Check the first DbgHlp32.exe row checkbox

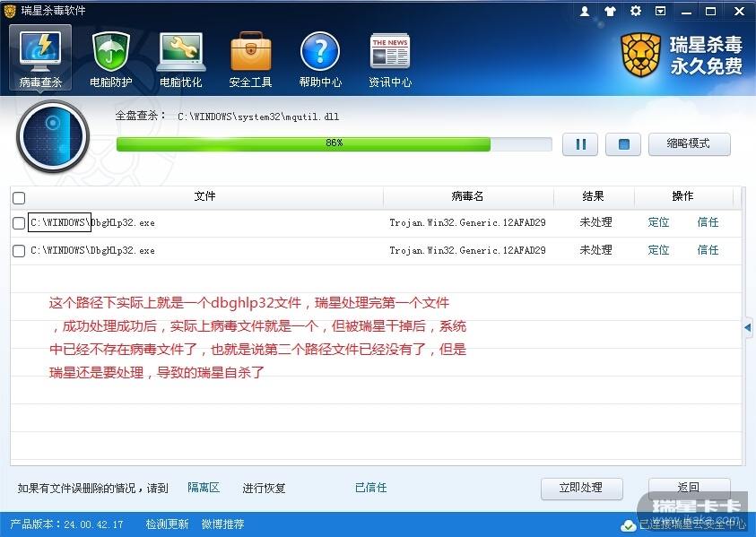click(19, 223)
